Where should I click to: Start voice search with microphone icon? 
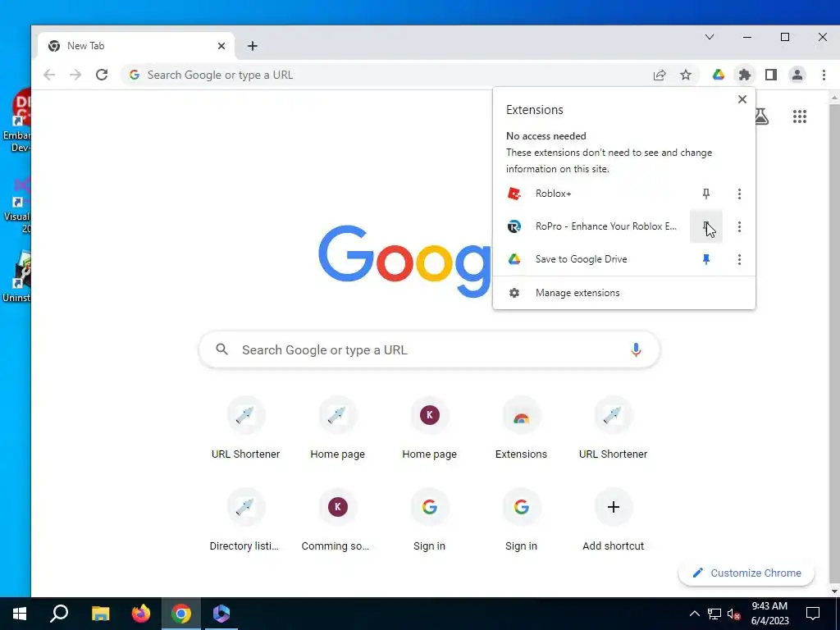pos(636,349)
